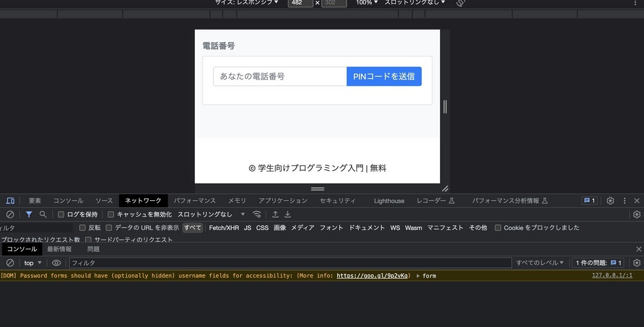Open network conditions via the wifi gear icon
The image size is (644, 327).
point(257,214)
